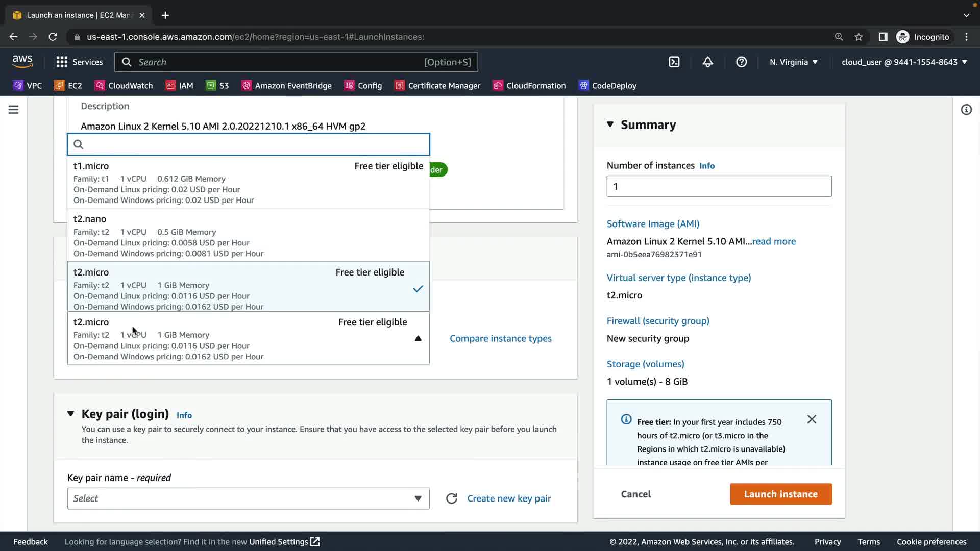
Task: Click the AWS logo home icon
Action: pos(22,61)
